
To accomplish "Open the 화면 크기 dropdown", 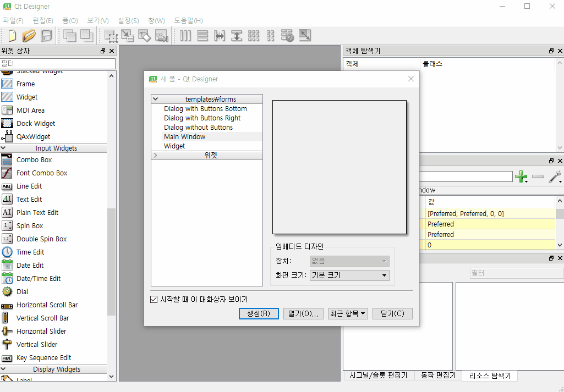I will tap(349, 275).
